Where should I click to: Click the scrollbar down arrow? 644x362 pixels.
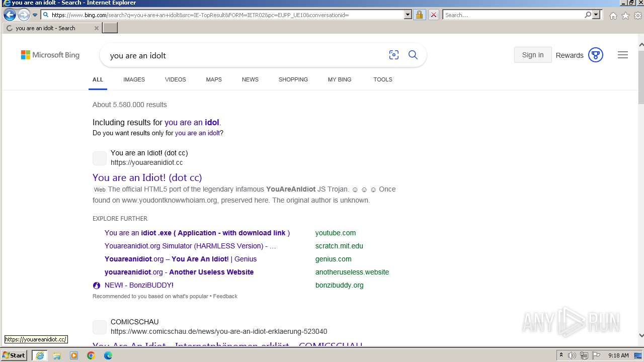[641, 335]
